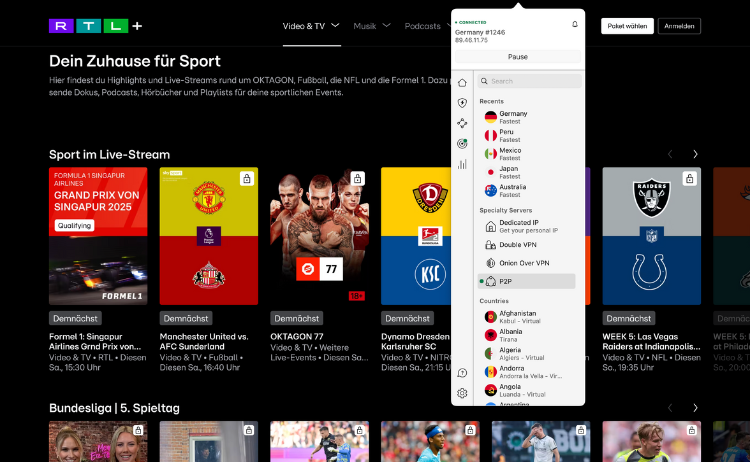Click 'Kabul - Virtual' under Afghanistan
Viewport: 750px width, 462px height.
pyautogui.click(x=520, y=321)
